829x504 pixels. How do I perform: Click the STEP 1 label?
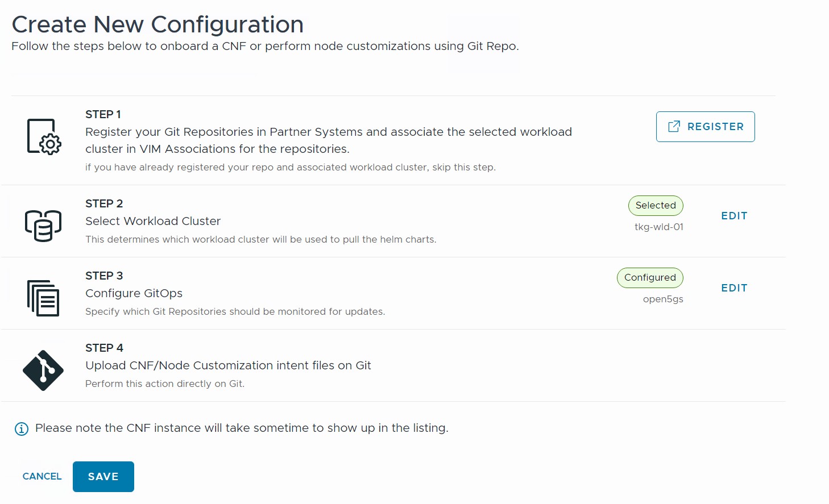(103, 114)
